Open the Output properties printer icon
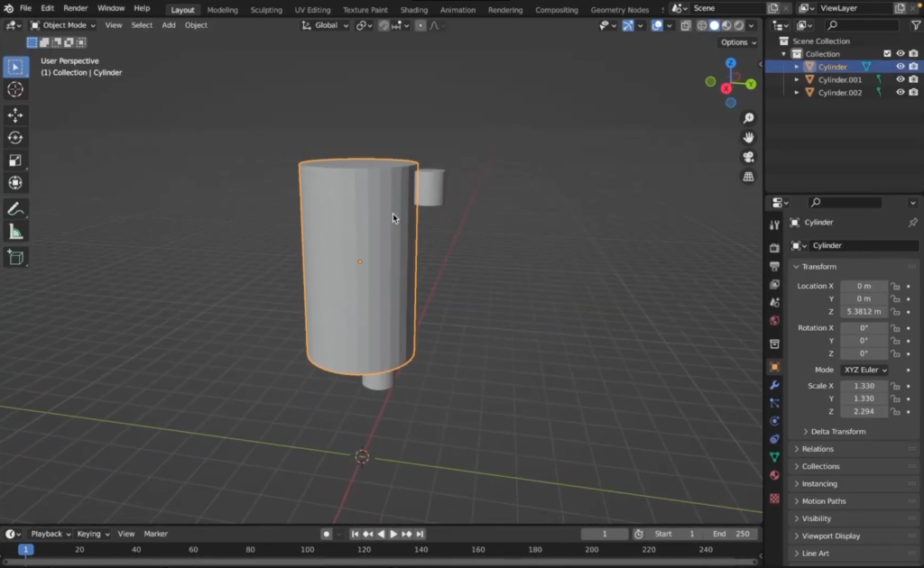This screenshot has height=568, width=924. click(x=774, y=266)
